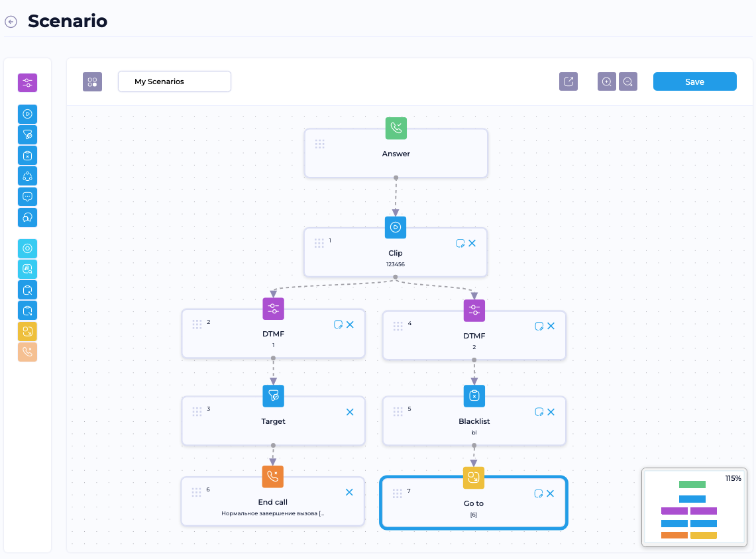The image size is (756, 559).
Task: Click the purple DTMF icon in sidebar
Action: pyautogui.click(x=27, y=83)
